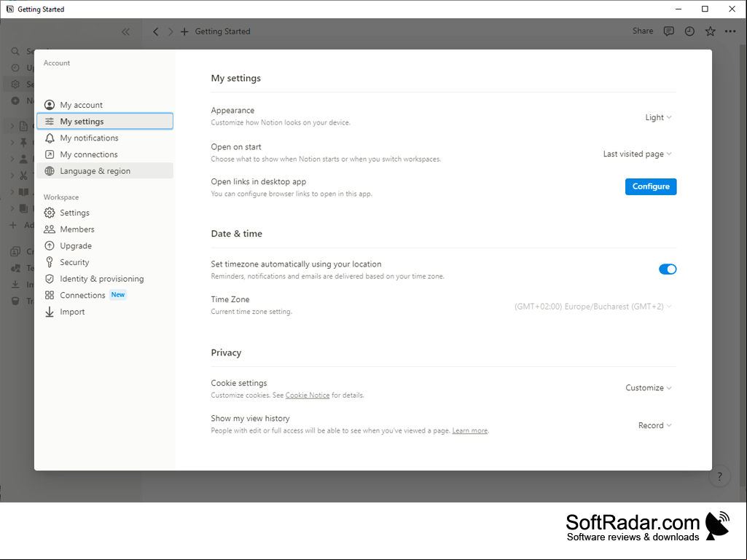Click the Notion logo in the title bar
Image resolution: width=747 pixels, height=560 pixels.
[10, 9]
